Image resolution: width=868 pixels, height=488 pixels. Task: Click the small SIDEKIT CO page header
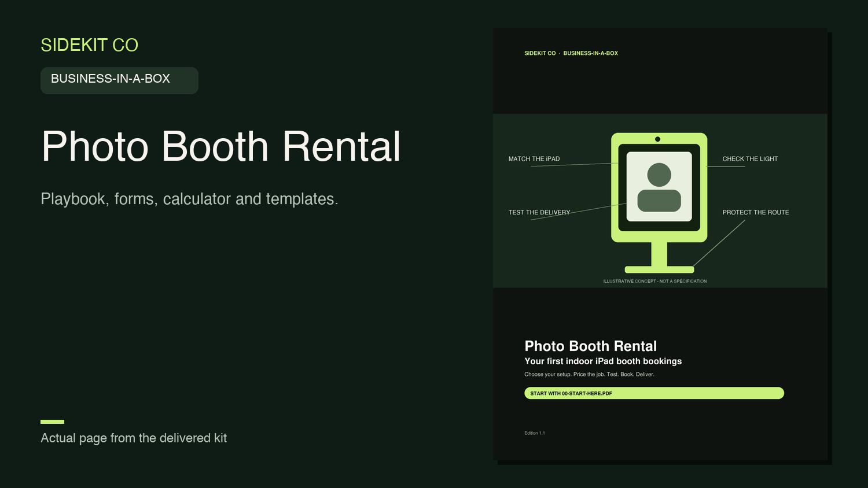click(540, 53)
